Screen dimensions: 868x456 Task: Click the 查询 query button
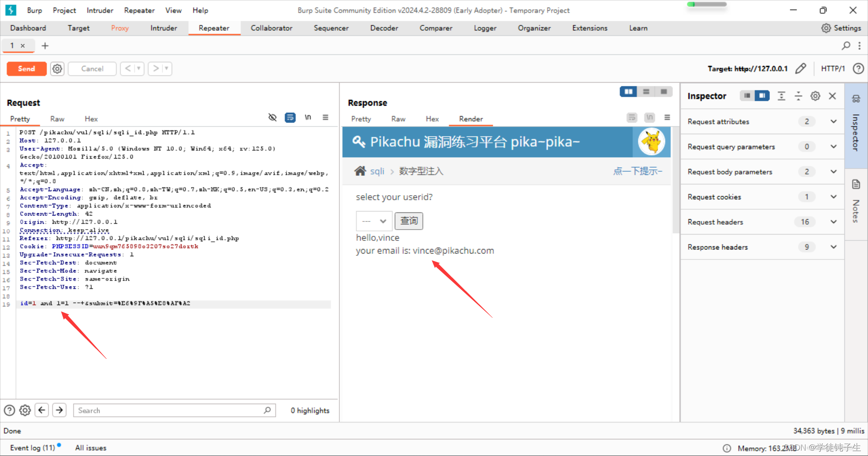(x=409, y=221)
